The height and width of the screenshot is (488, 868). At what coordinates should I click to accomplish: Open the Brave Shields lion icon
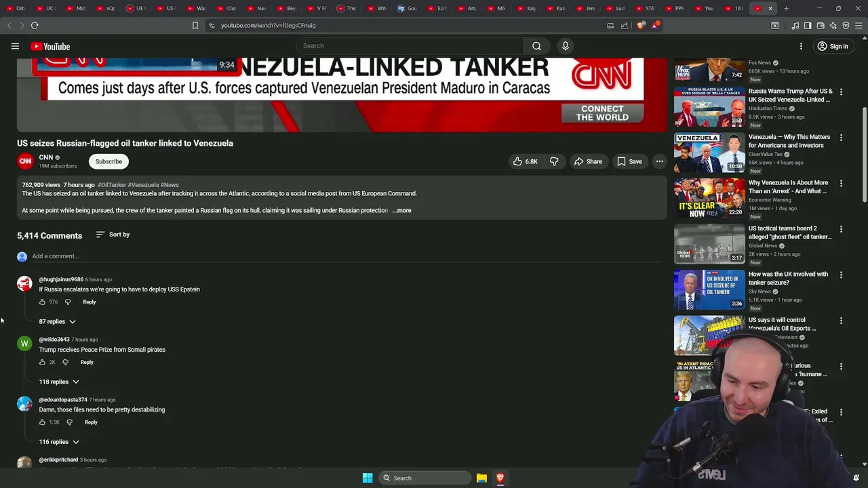pyautogui.click(x=641, y=25)
